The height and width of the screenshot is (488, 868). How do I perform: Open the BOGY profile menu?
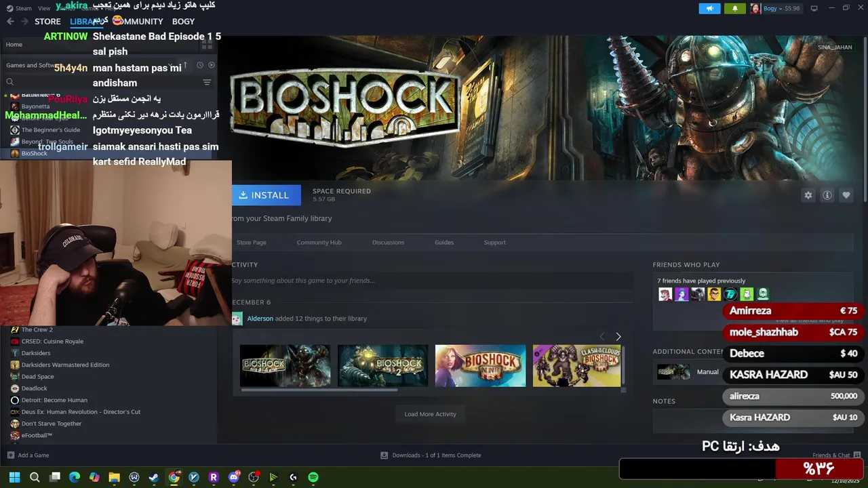coord(183,22)
